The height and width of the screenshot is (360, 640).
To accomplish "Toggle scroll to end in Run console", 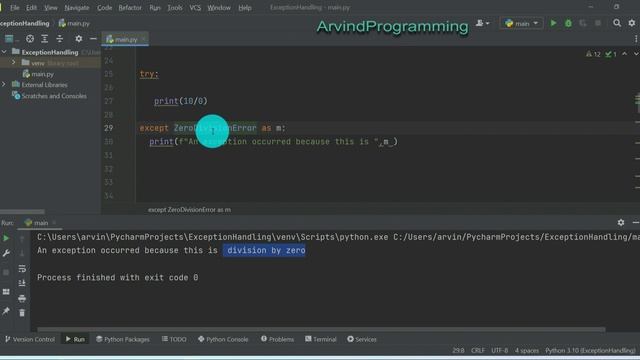I will coord(22,283).
